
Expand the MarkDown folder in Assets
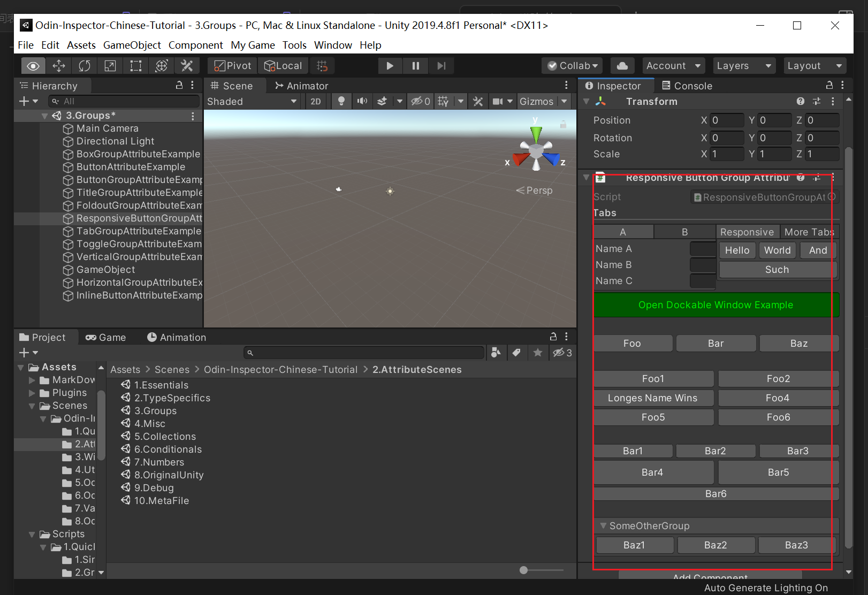click(32, 380)
